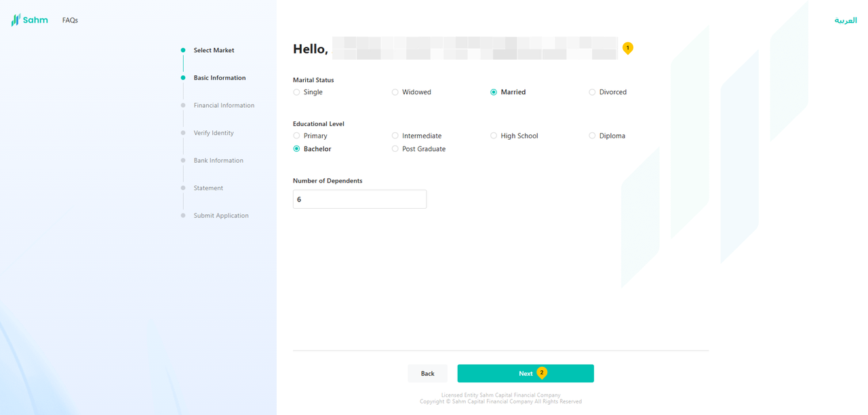Open the FAQs page

point(70,20)
